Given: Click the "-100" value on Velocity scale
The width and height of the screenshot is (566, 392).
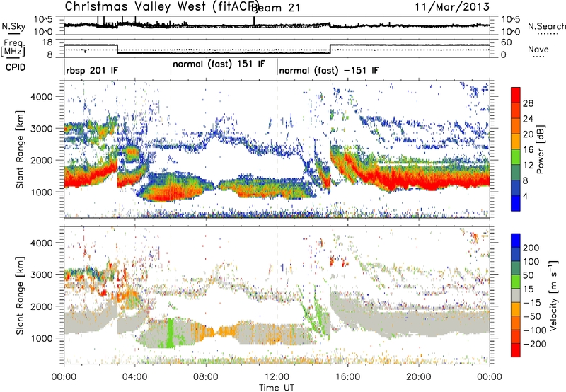Looking at the screenshot, I should tap(535, 330).
